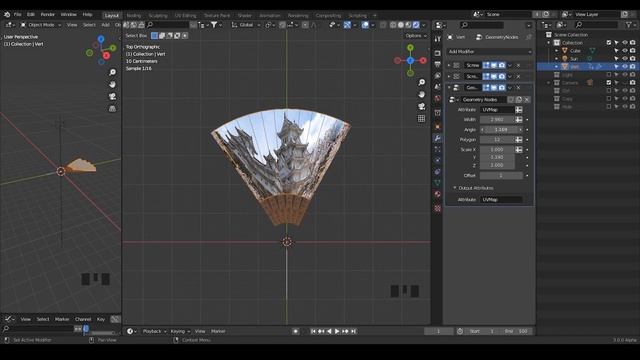Open the Tool properties tab icon
This screenshot has width=640, height=360.
coord(438,39)
